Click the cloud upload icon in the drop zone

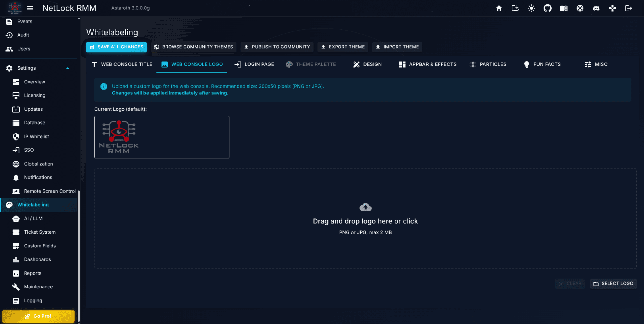coord(365,207)
